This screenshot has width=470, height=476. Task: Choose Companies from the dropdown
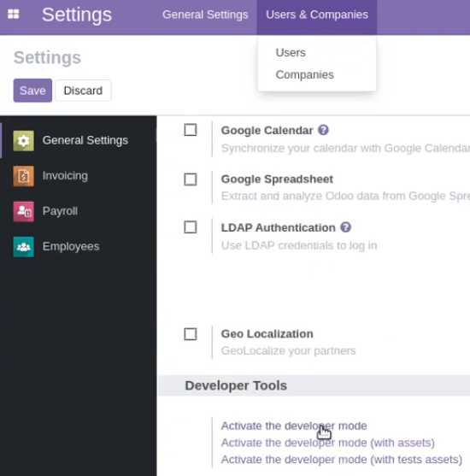tap(305, 74)
